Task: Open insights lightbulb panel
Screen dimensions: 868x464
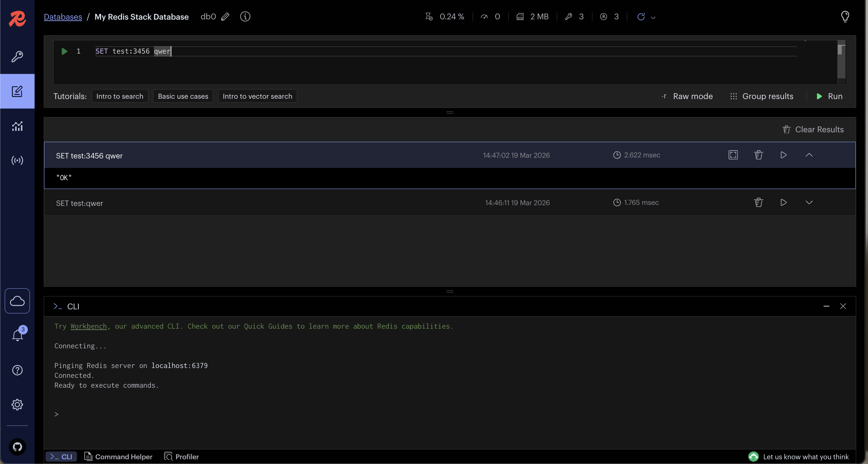Action: click(845, 16)
